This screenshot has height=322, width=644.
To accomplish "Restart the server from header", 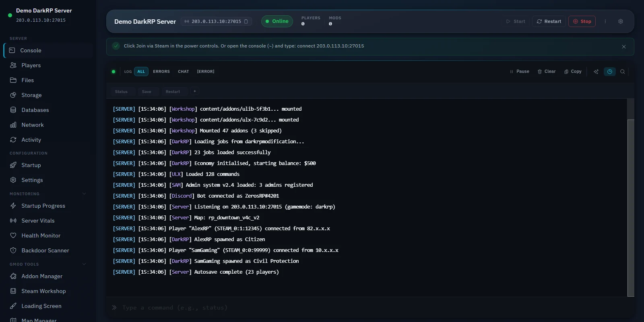I will (x=549, y=21).
